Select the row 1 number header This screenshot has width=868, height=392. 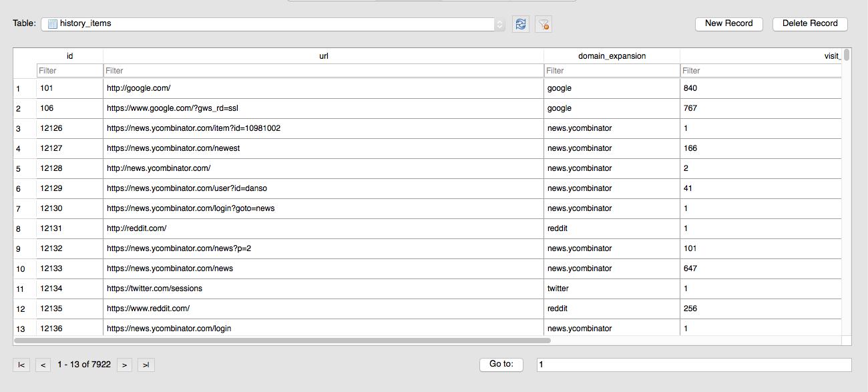coord(25,88)
